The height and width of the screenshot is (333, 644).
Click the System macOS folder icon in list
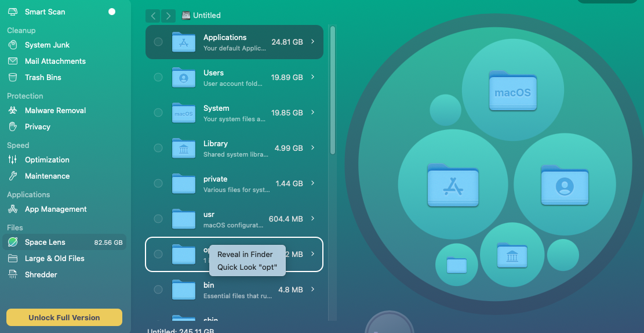pyautogui.click(x=184, y=113)
